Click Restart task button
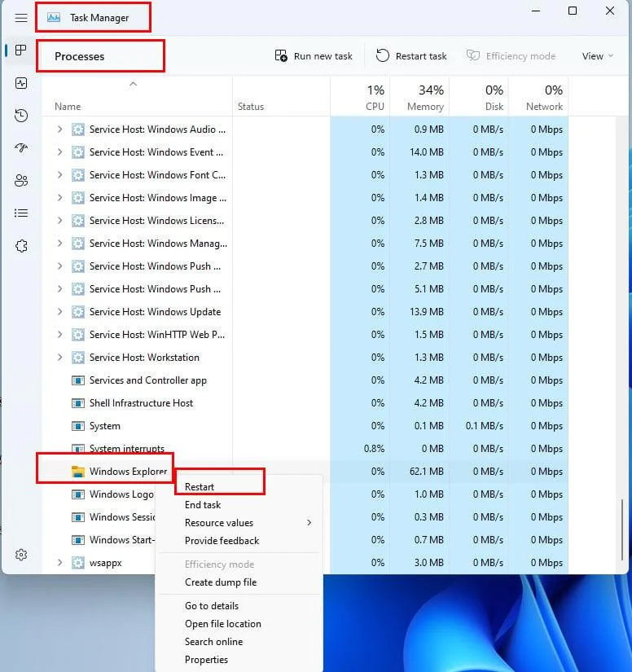The width and height of the screenshot is (632, 672). (x=411, y=56)
